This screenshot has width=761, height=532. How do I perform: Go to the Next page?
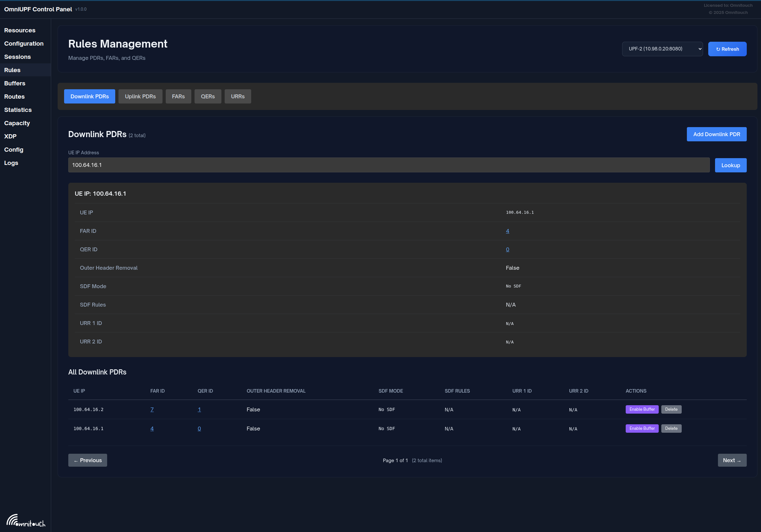(x=732, y=460)
